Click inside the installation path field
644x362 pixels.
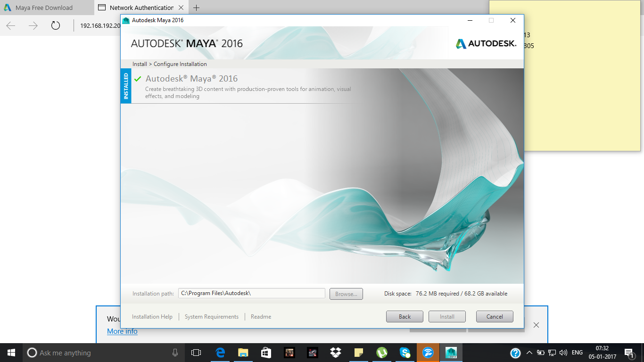pyautogui.click(x=252, y=293)
